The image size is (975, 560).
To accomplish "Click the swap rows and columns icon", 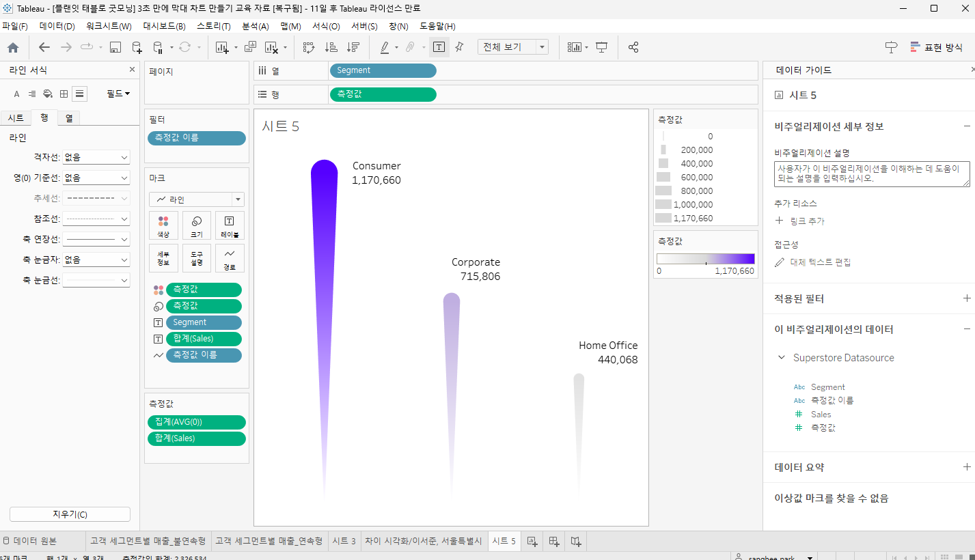I will 309,47.
